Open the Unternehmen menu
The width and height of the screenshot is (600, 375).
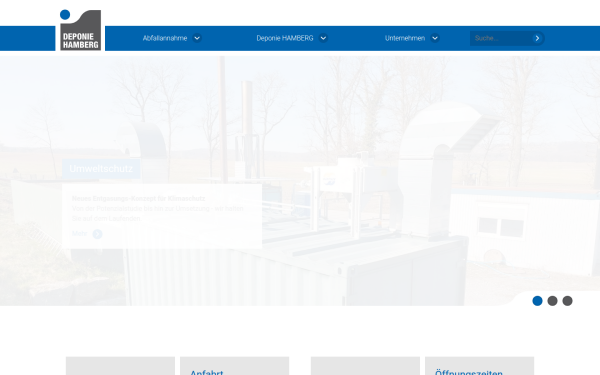pyautogui.click(x=405, y=38)
